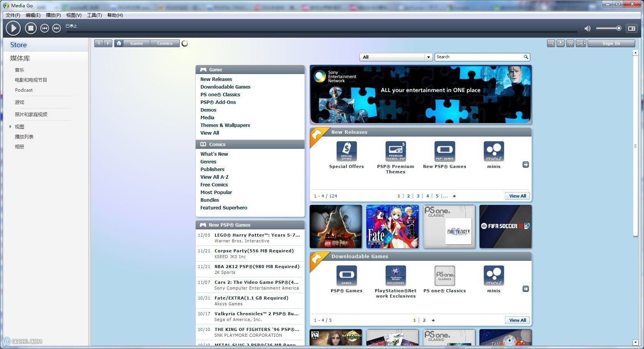Screen dimensions: 644x349
Task: Open PS one Classics icon in Downloadable Games
Action: click(445, 276)
